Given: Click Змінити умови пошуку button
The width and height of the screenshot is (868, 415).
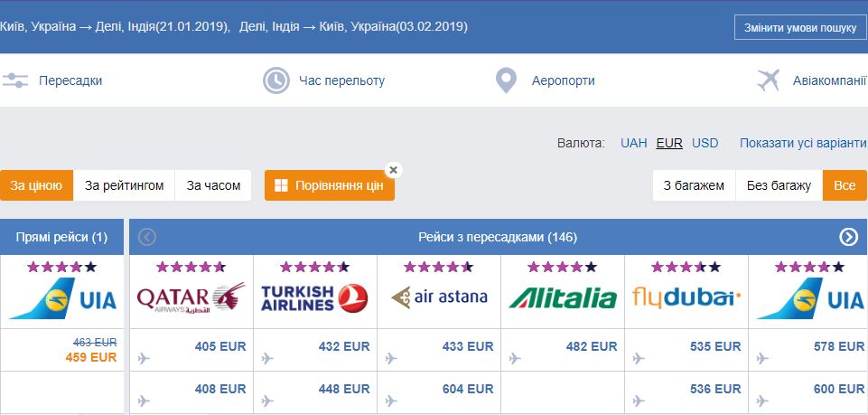Looking at the screenshot, I should [800, 28].
